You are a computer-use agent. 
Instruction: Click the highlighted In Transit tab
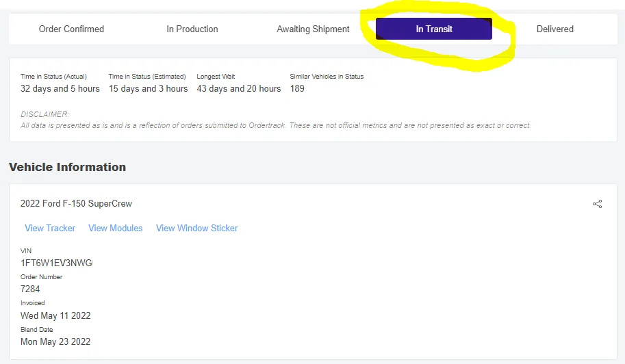coord(434,29)
